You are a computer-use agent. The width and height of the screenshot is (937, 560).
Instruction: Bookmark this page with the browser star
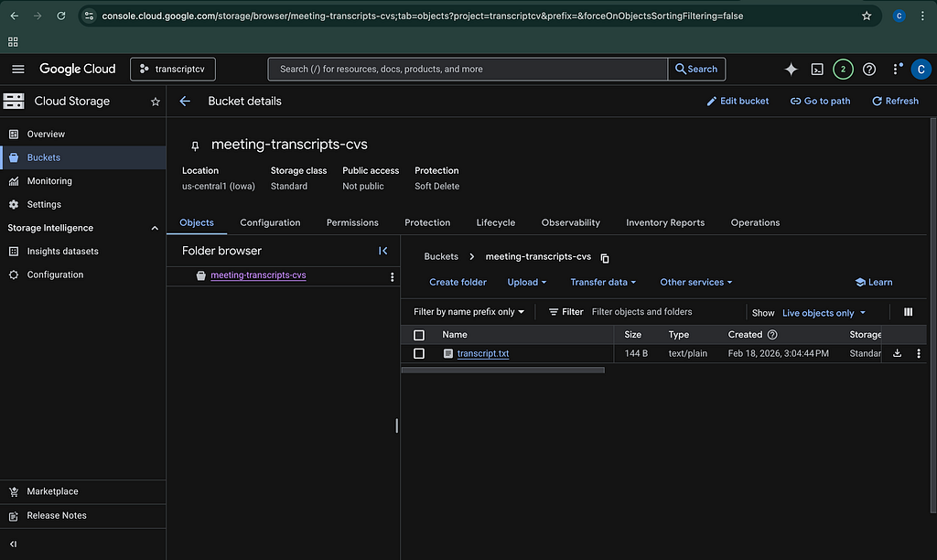[x=867, y=16]
